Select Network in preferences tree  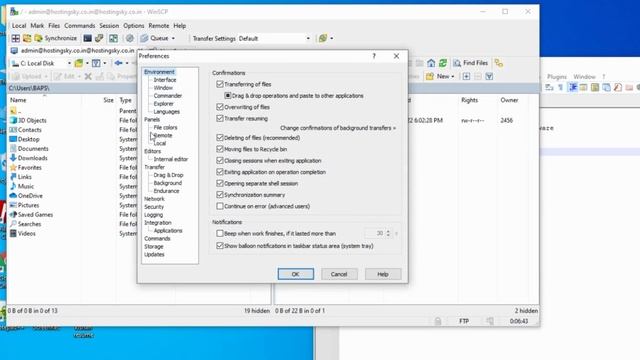(x=154, y=199)
